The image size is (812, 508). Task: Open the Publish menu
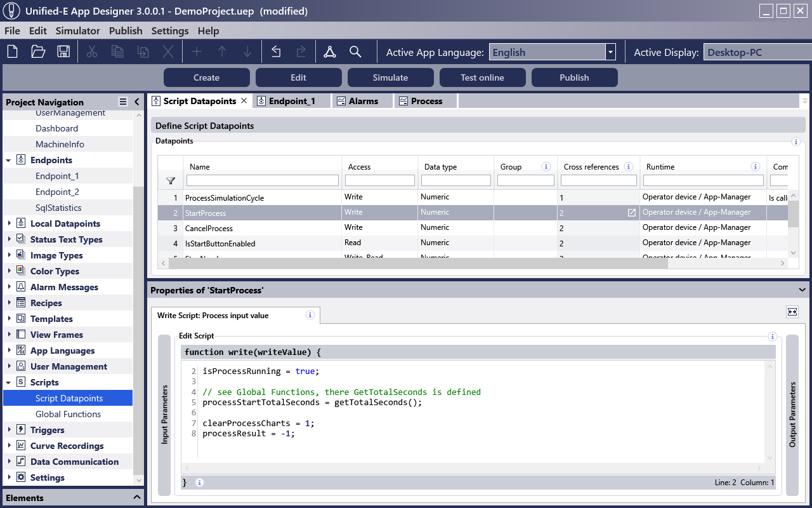126,30
